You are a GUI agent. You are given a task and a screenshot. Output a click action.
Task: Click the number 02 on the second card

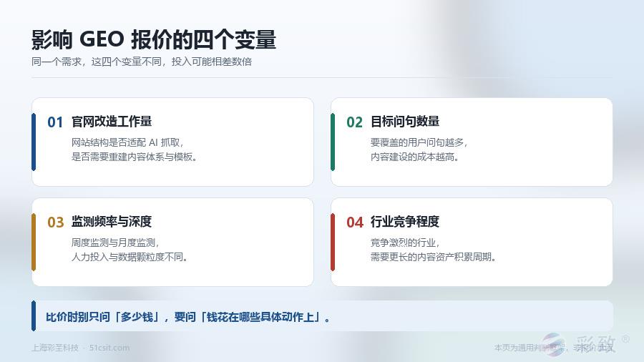(354, 122)
